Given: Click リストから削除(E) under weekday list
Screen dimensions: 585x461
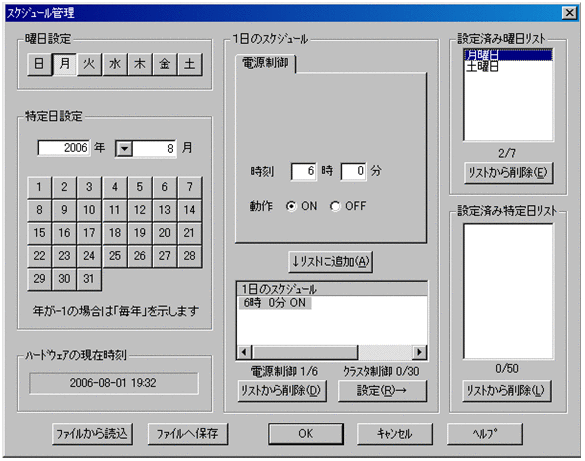Looking at the screenshot, I should (x=508, y=173).
